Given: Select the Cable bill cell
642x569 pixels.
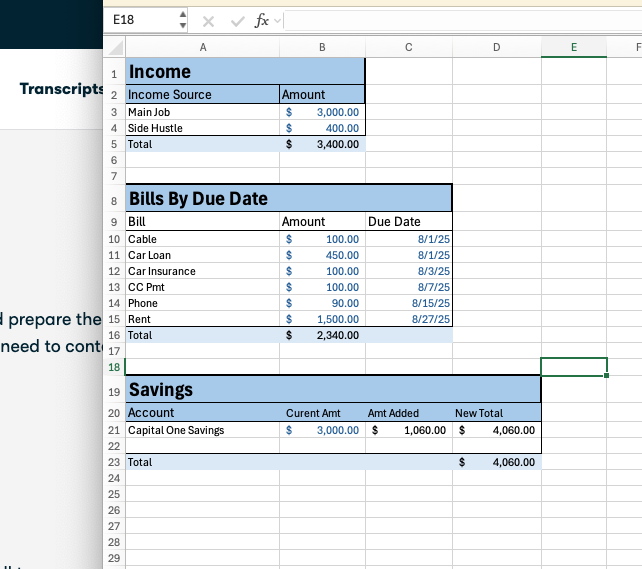Looking at the screenshot, I should click(203, 239).
